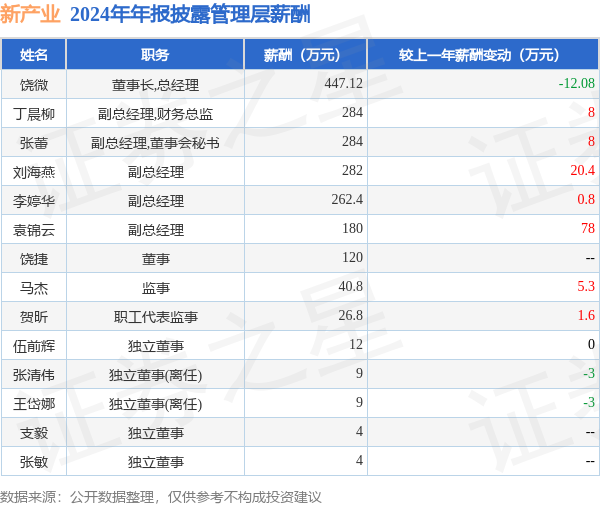Click the name 王岱娜
This screenshot has height=506, width=600.
34,405
